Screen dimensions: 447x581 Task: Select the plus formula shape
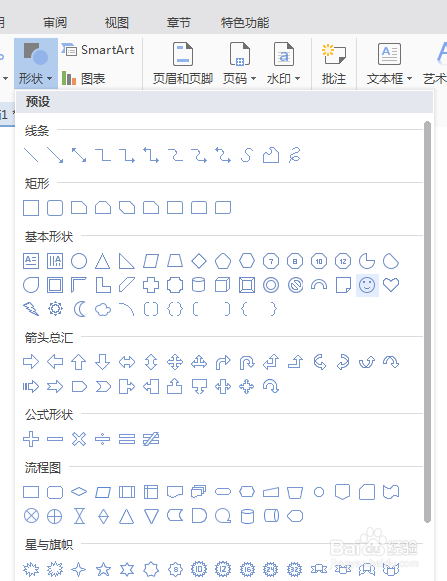tap(31, 439)
